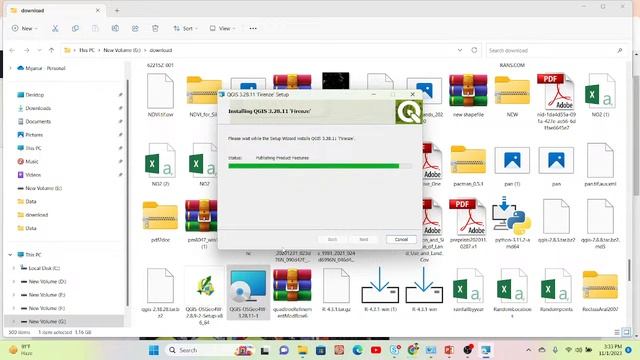Screen dimensions: 640x360
Task: Click the installation progress bar in QGIS Setup
Action: 320,166
